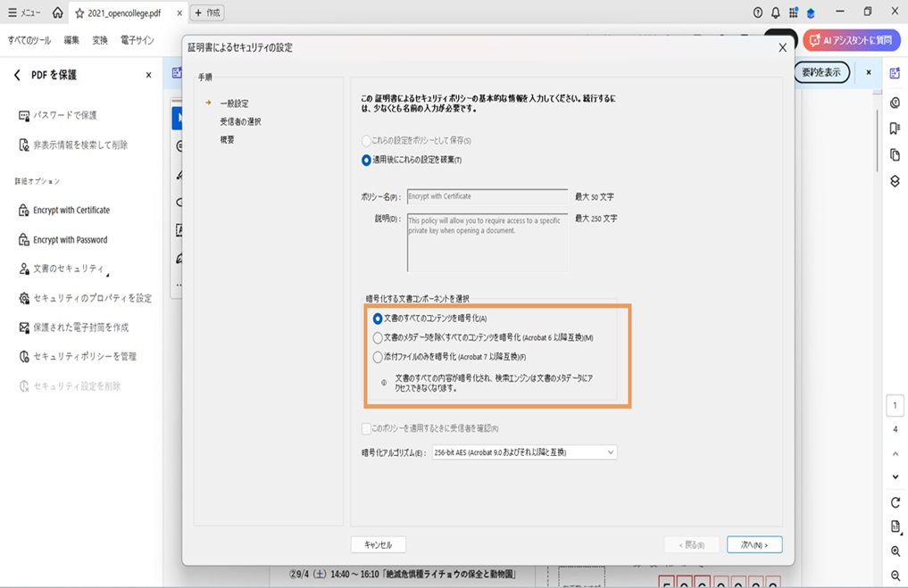Viewport: 908px width, 588px height.
Task: Open the bookmarks panel
Action: pyautogui.click(x=894, y=128)
